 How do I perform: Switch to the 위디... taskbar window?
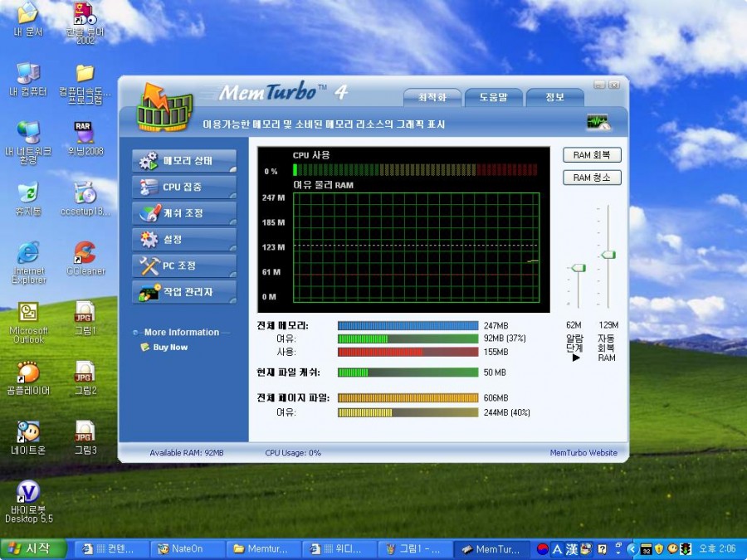pyautogui.click(x=339, y=549)
